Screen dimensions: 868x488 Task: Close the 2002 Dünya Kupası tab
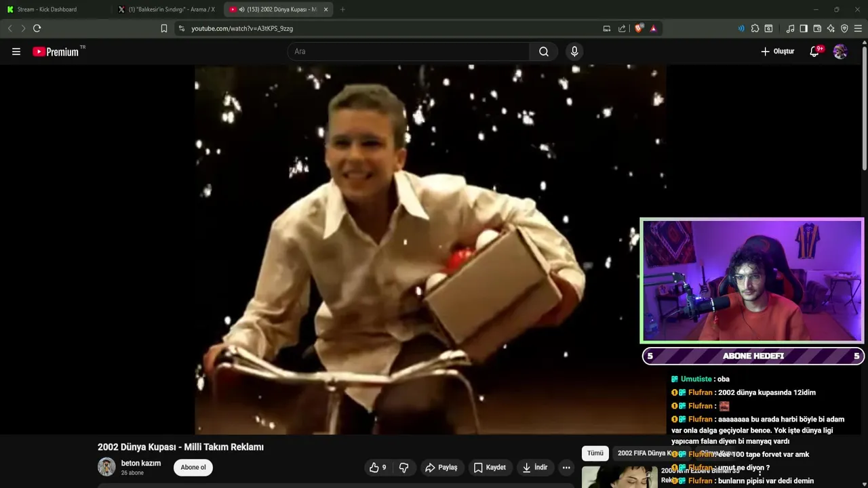click(326, 9)
